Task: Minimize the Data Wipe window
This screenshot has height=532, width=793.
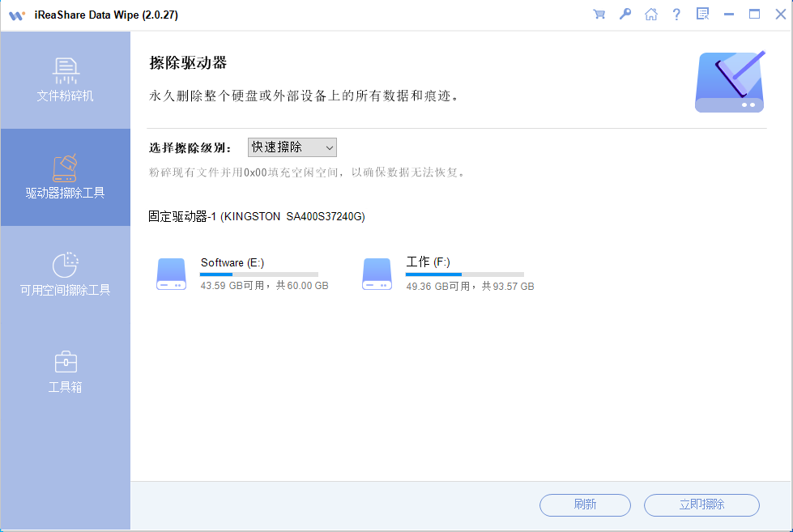Action: tap(729, 14)
